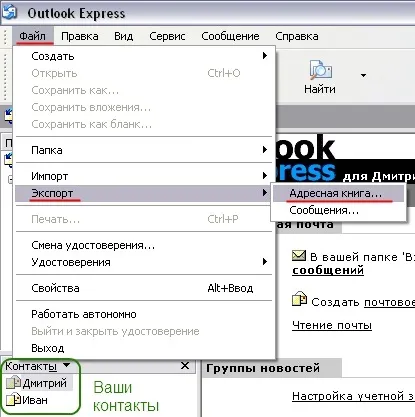Open the Удостоверения submenu
415x417 pixels.
[144, 262]
